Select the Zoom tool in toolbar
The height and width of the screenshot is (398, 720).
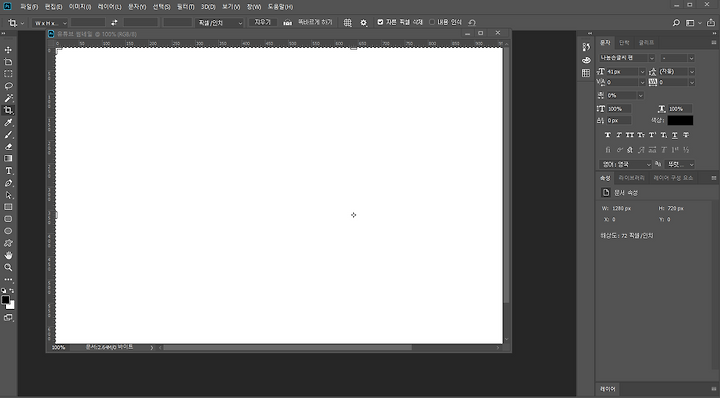coord(8,267)
